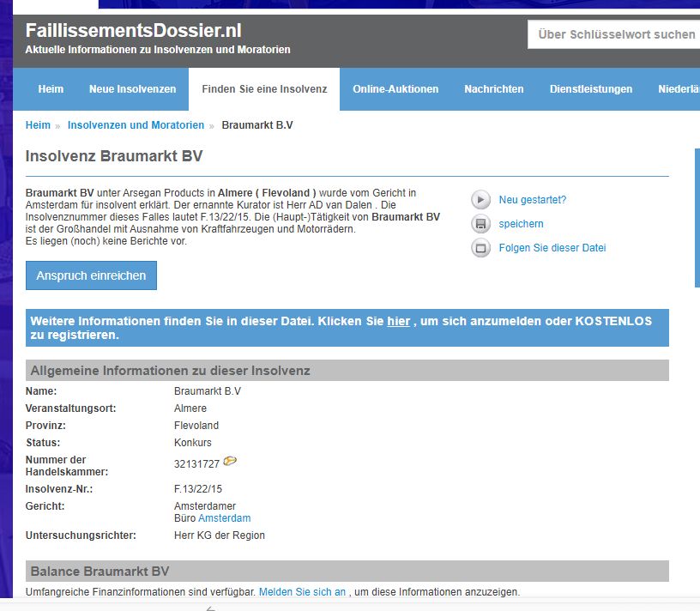Viewport: 700px width, 611px height.
Task: Open the Insolvenzen und Moratorien breadcrumb
Action: point(136,125)
